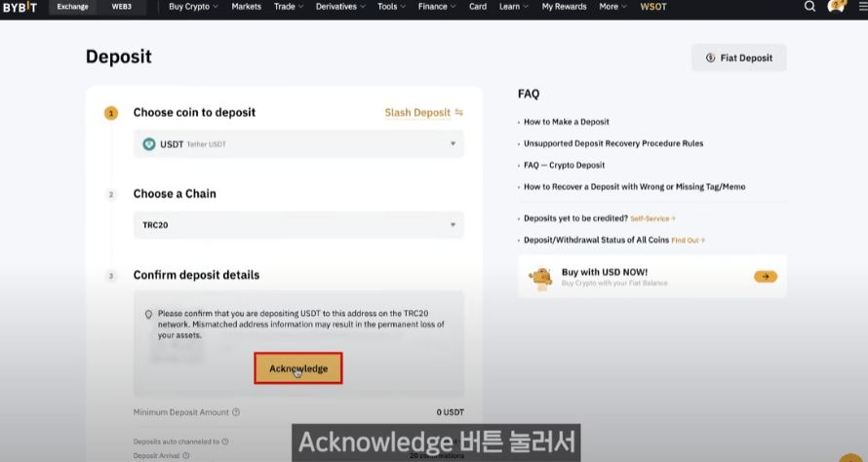Click the 'Minimum Deposit Amount' label
The image size is (868, 462).
click(181, 412)
